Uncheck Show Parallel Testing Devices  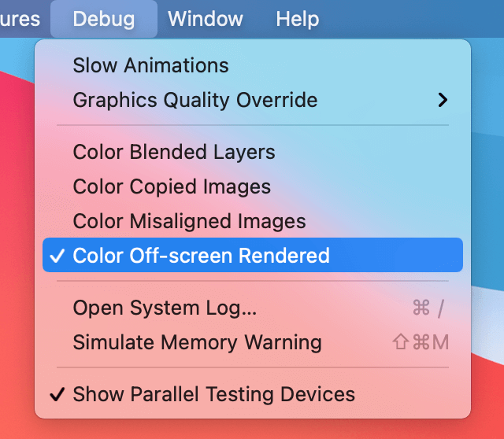click(x=213, y=394)
